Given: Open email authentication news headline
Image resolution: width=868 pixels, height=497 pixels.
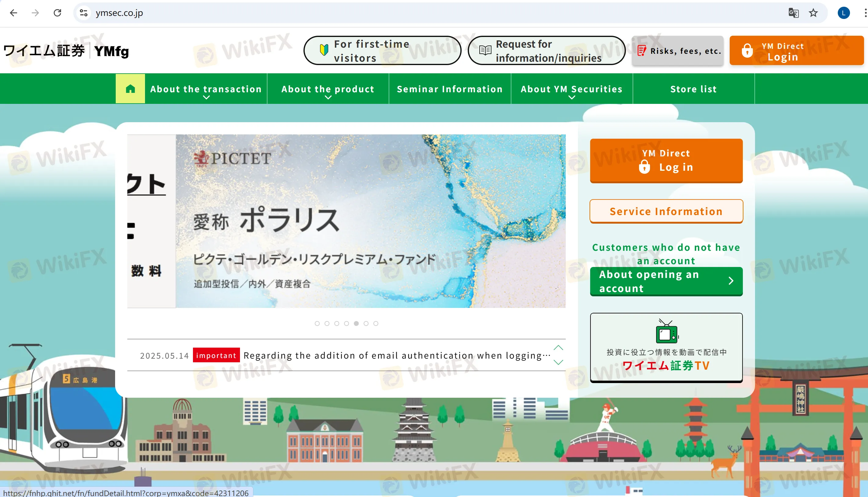Looking at the screenshot, I should (397, 355).
